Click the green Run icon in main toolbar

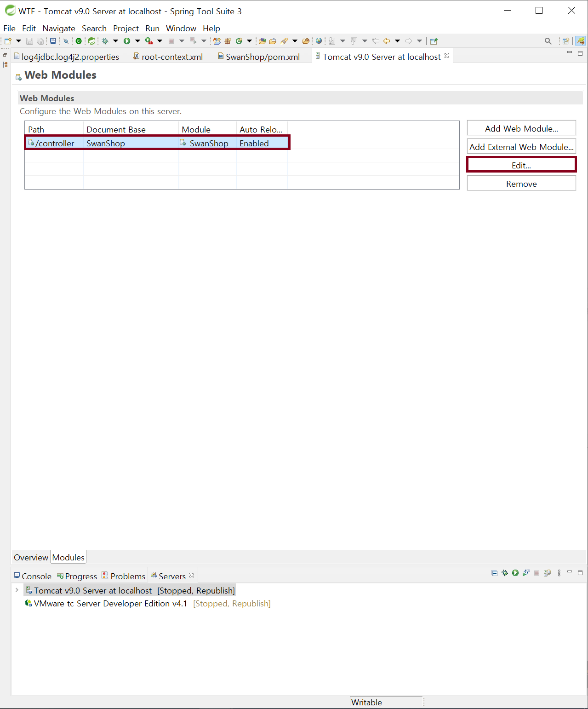click(127, 41)
